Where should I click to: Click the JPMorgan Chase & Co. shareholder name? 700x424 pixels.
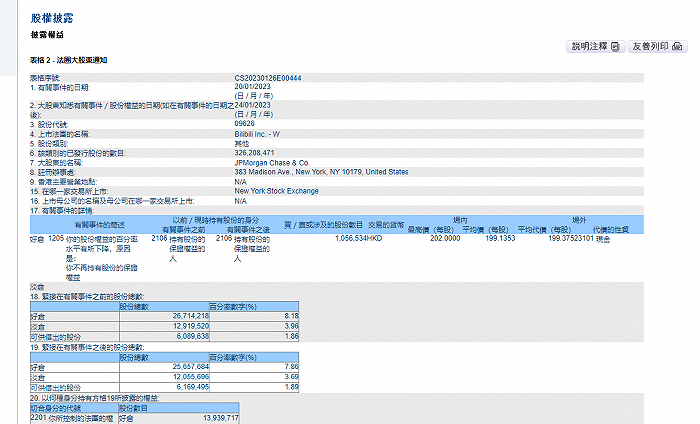[272, 163]
